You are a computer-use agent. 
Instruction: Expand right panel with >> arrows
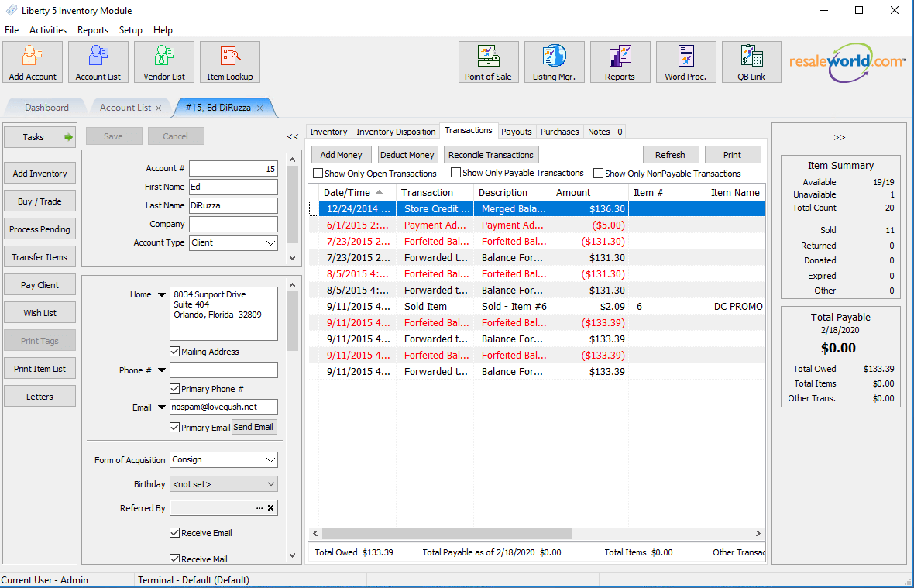[840, 138]
